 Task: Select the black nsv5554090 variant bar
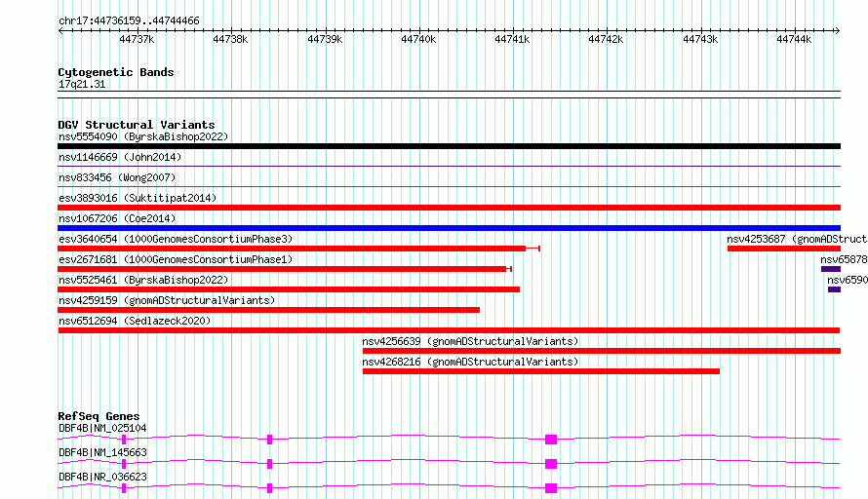(x=449, y=146)
